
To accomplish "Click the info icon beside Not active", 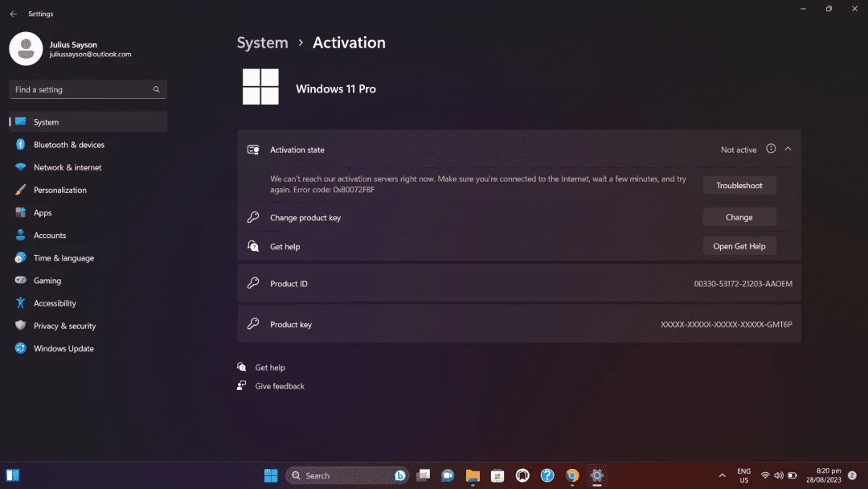I will pos(771,149).
